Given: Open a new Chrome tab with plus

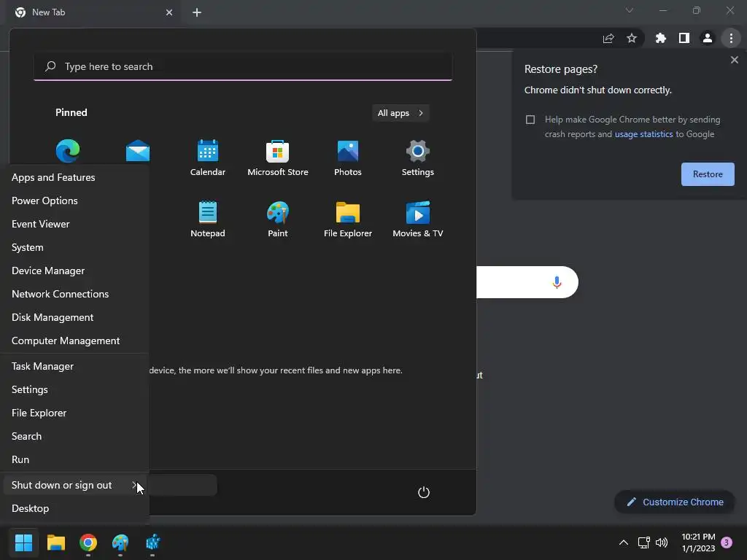Looking at the screenshot, I should pyautogui.click(x=197, y=12).
